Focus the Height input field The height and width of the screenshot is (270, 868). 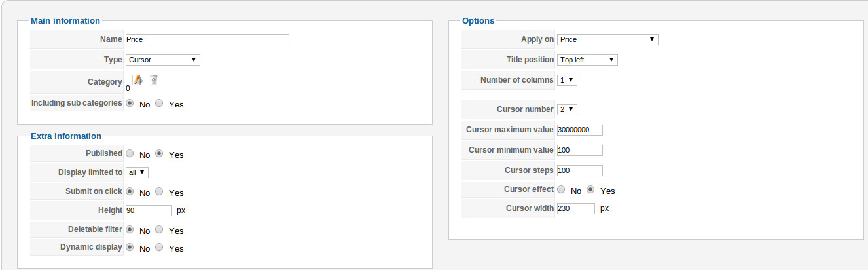pos(148,210)
